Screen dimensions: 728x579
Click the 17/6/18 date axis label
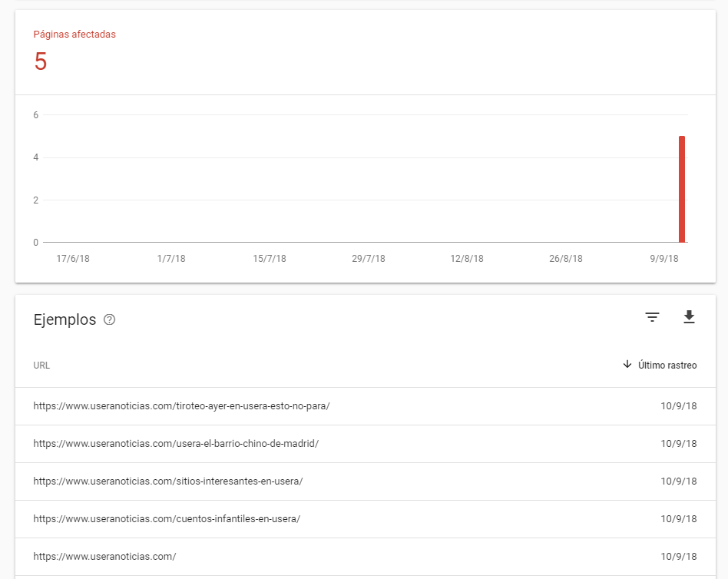point(73,259)
